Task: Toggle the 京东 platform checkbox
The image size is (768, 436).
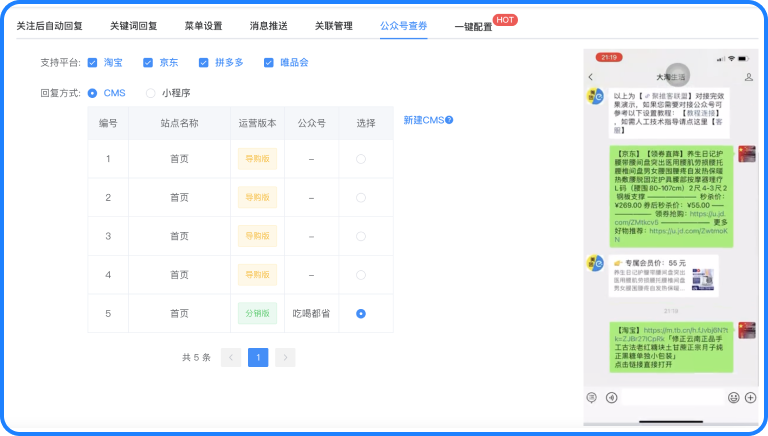Action: (148, 63)
